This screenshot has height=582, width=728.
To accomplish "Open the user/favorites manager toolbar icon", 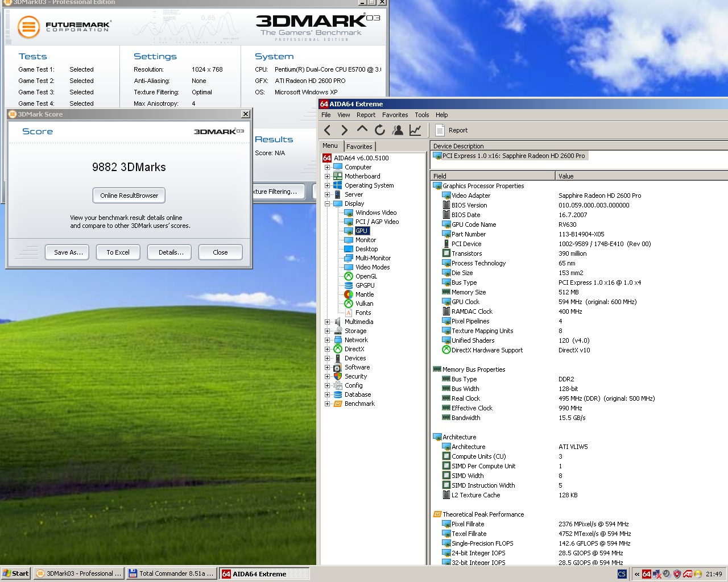I will coord(398,130).
